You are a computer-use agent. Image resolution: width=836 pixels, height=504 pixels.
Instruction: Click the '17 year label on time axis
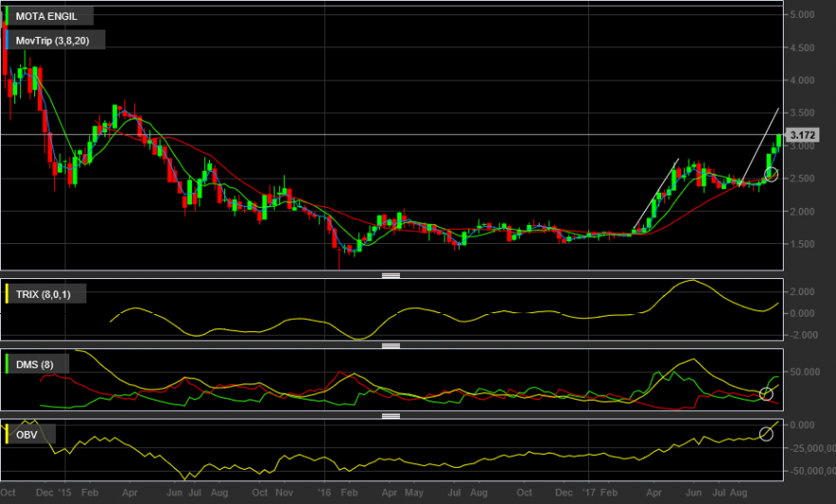589,493
